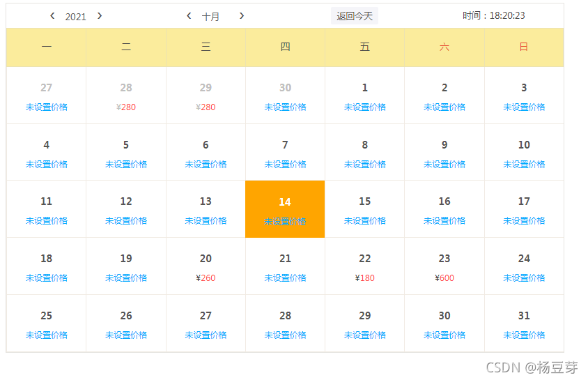
Task: Go to next month arrow
Action: click(x=242, y=16)
